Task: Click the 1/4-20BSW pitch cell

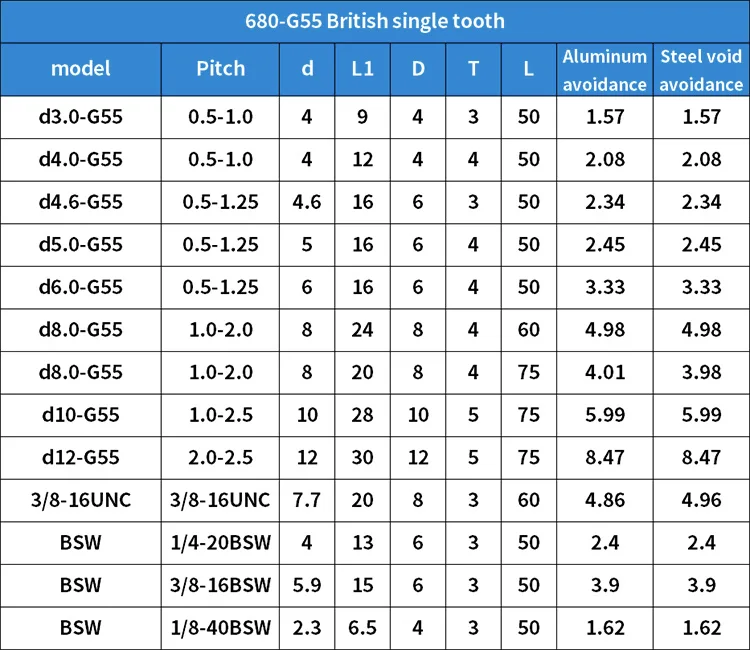Action: pos(220,543)
